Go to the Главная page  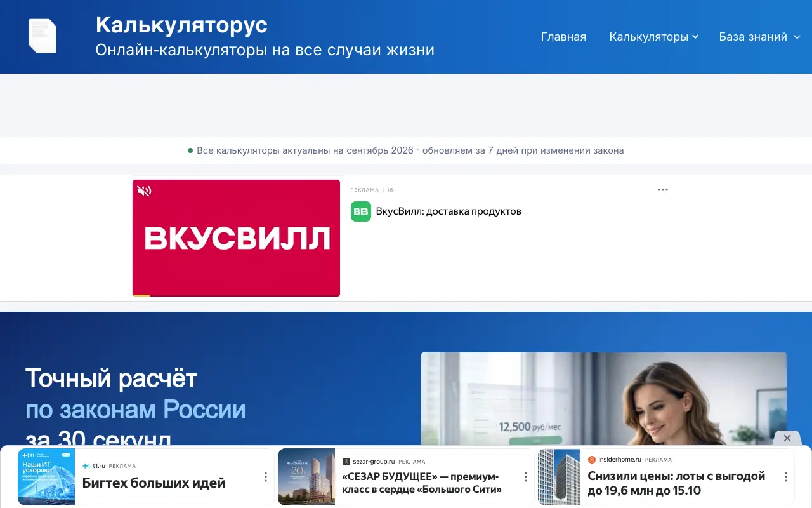[x=563, y=37]
